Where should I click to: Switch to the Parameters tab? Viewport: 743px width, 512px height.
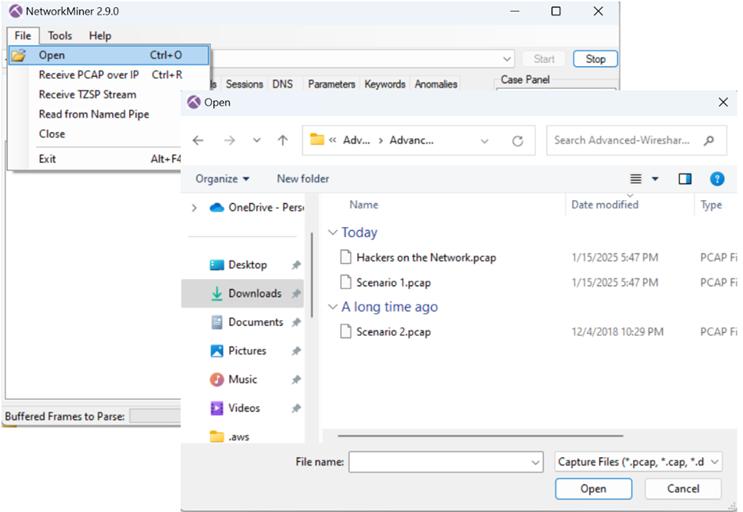(331, 84)
